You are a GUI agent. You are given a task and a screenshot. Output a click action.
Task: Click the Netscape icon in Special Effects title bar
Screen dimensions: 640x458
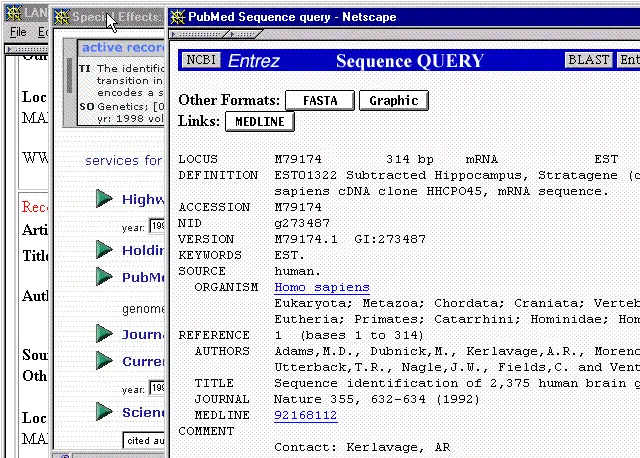pos(62,17)
